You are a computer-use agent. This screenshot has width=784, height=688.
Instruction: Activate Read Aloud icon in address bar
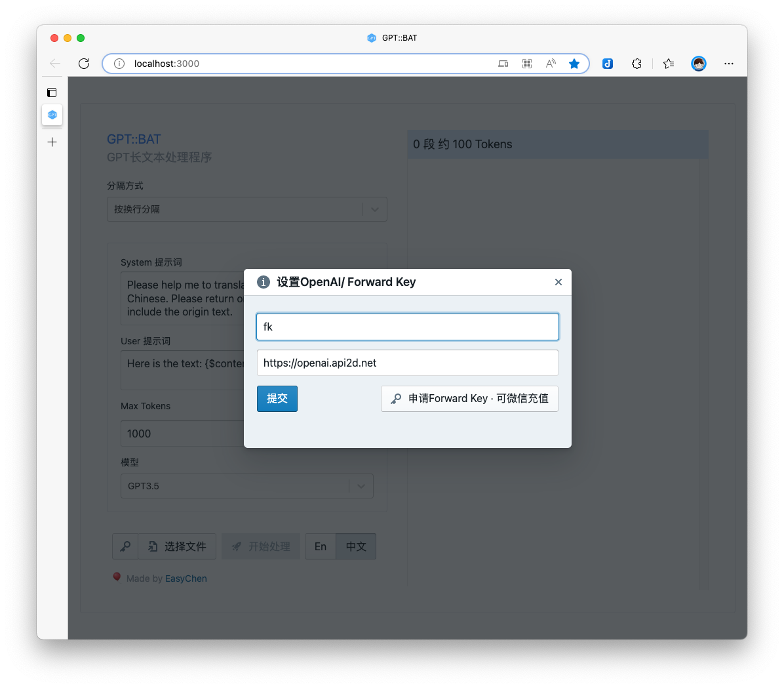pyautogui.click(x=551, y=64)
